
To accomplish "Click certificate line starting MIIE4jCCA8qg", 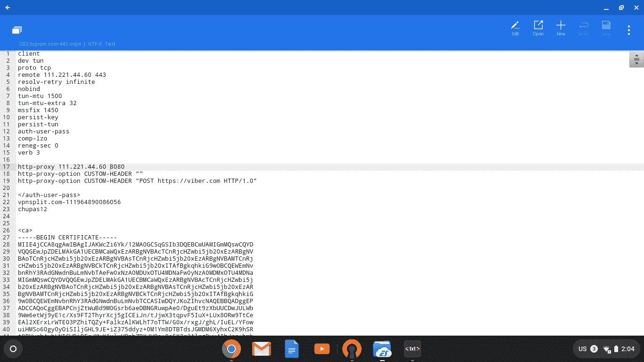I will pos(135,245).
